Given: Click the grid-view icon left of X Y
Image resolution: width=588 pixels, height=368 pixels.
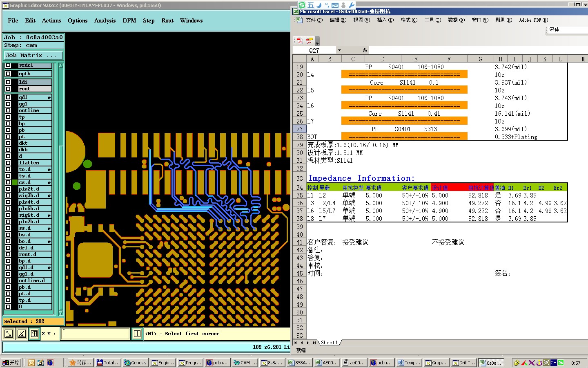Looking at the screenshot, I should click(34, 334).
